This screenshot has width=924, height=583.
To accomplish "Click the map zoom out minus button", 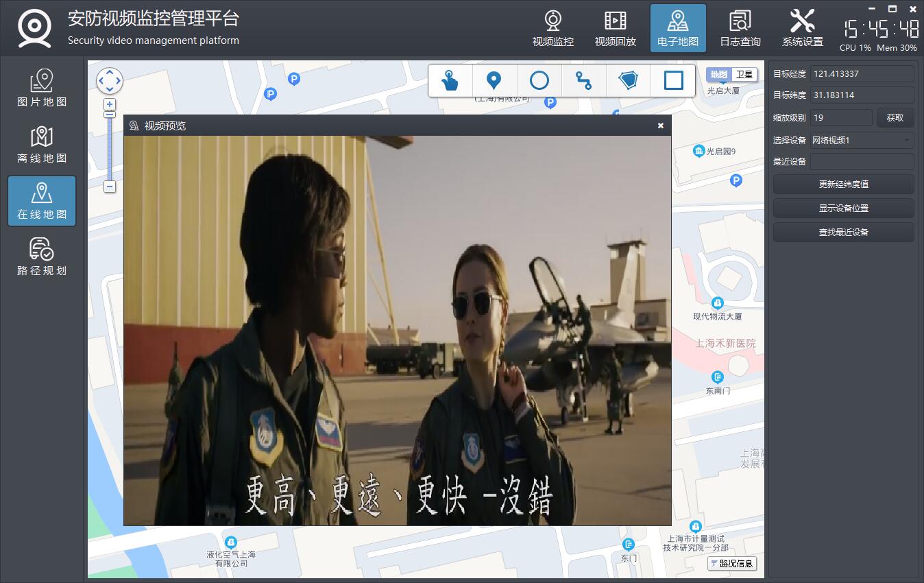I will coord(110,187).
